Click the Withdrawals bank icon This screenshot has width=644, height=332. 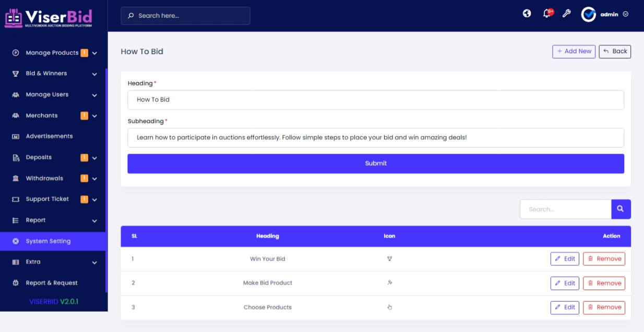[16, 178]
